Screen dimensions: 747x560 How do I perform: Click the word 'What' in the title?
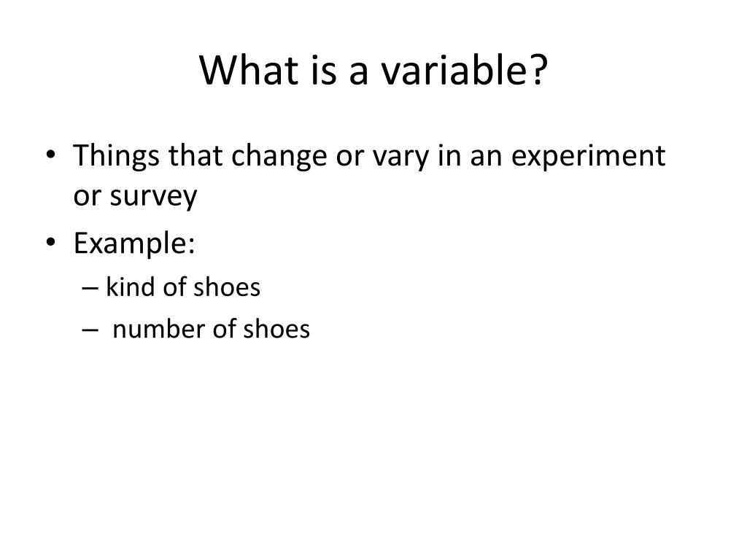point(249,69)
